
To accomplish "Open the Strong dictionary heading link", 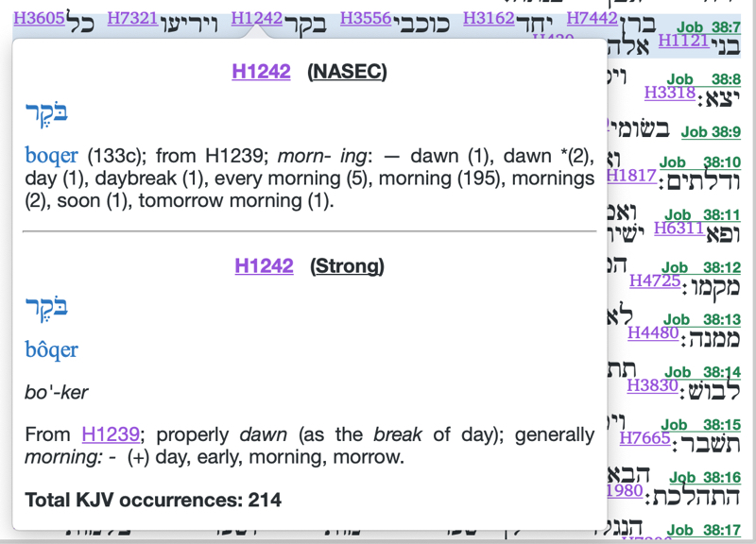I will coord(347,266).
